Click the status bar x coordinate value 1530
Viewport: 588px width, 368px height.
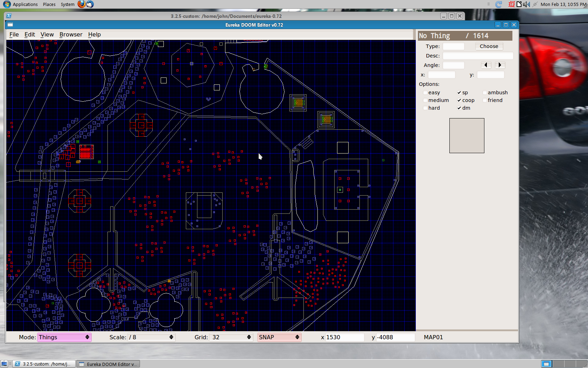click(x=344, y=337)
